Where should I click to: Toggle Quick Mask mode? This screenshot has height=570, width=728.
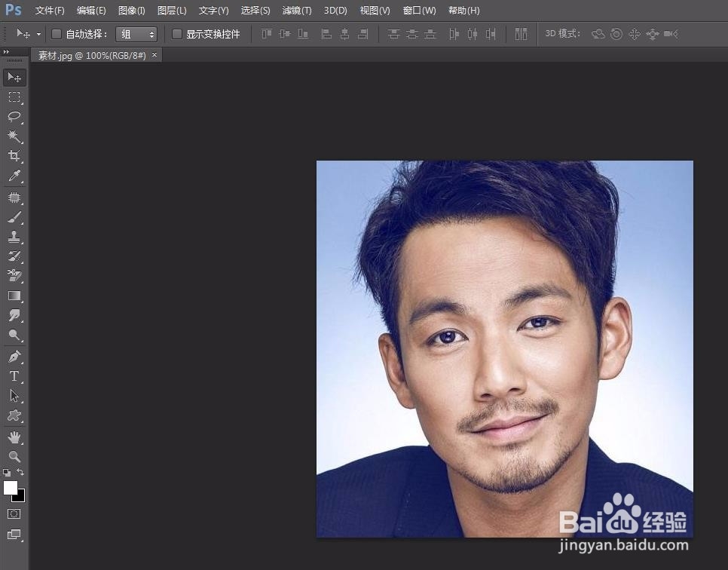[14, 513]
